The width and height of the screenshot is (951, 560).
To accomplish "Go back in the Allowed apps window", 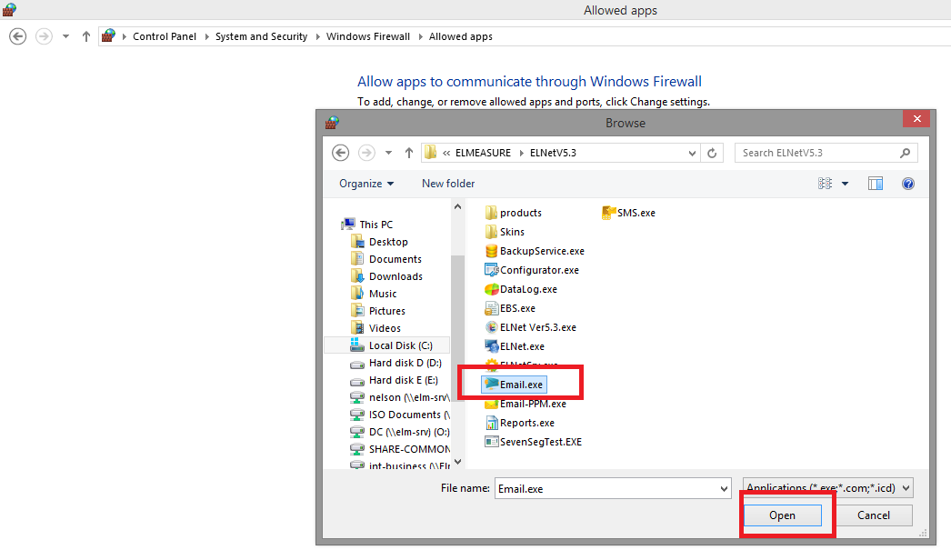I will tap(17, 36).
